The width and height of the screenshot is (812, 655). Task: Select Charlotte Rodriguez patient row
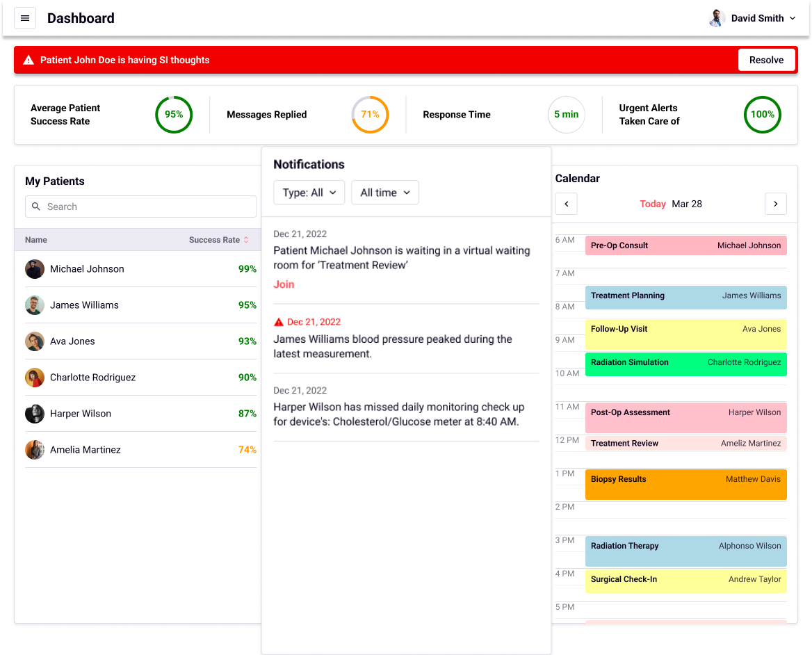pyautogui.click(x=92, y=378)
